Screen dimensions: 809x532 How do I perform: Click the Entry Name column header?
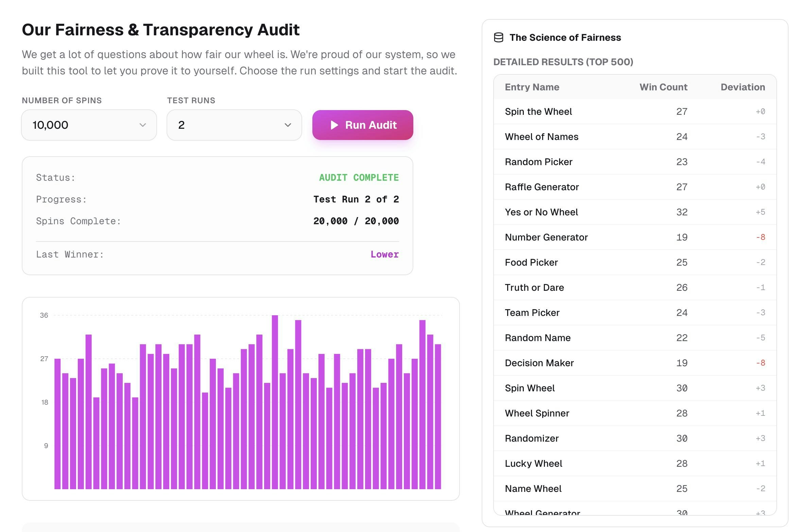(532, 87)
